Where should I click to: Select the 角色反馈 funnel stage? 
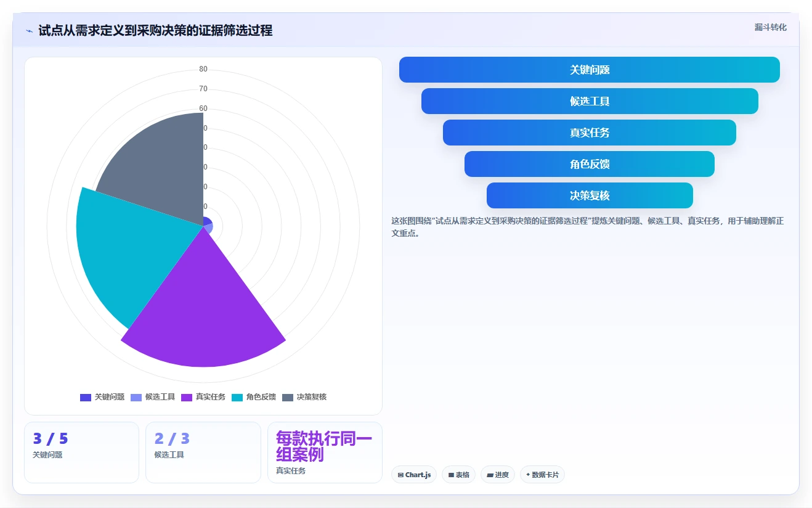[590, 164]
